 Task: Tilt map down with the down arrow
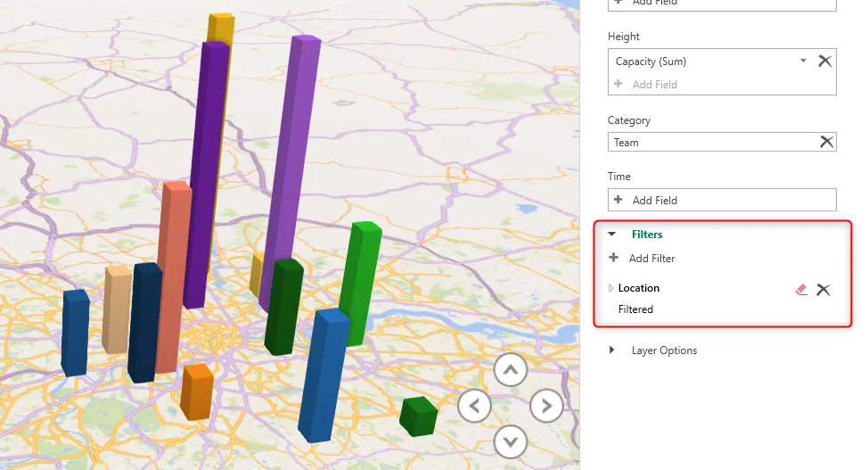point(511,441)
